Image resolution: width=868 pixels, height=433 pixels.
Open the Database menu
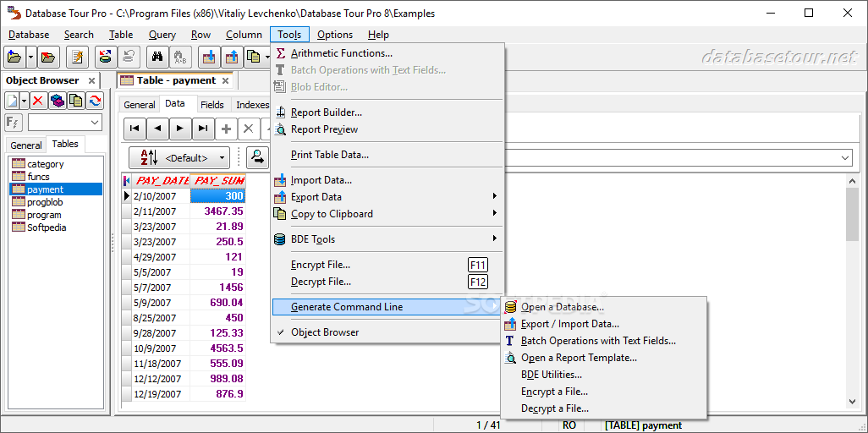[29, 35]
